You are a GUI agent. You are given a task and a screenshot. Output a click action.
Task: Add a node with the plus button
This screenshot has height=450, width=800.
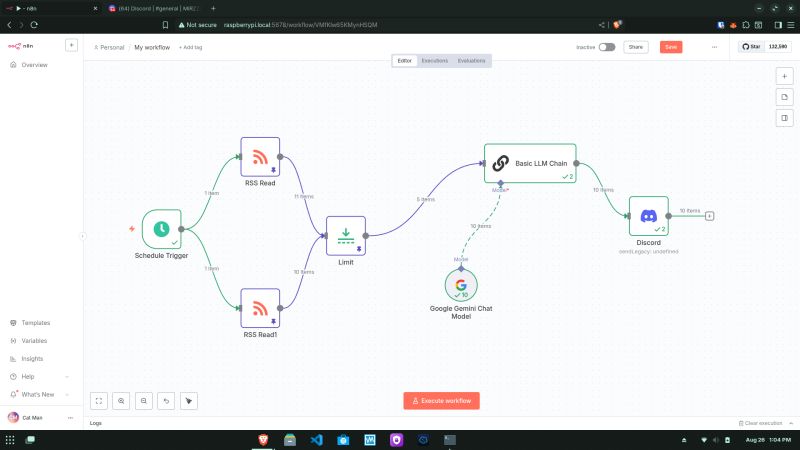click(785, 77)
